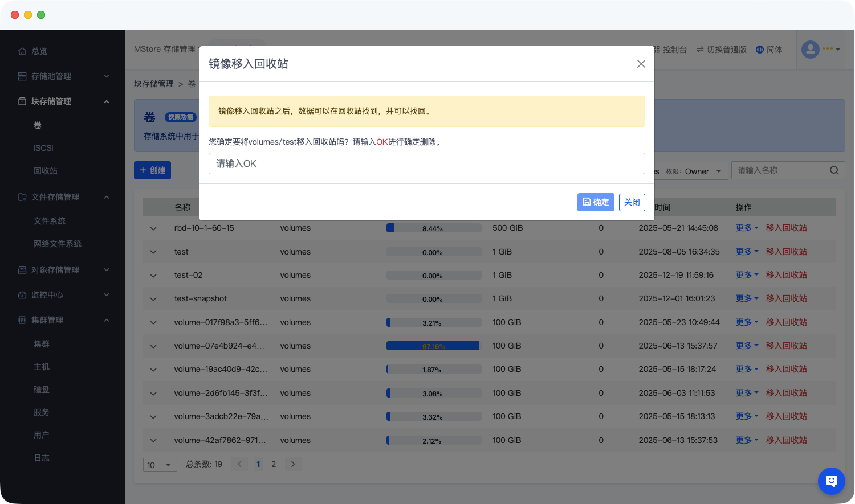Image resolution: width=855 pixels, height=504 pixels.
Task: Click the 监控中心 dashboard icon
Action: pos(22,295)
